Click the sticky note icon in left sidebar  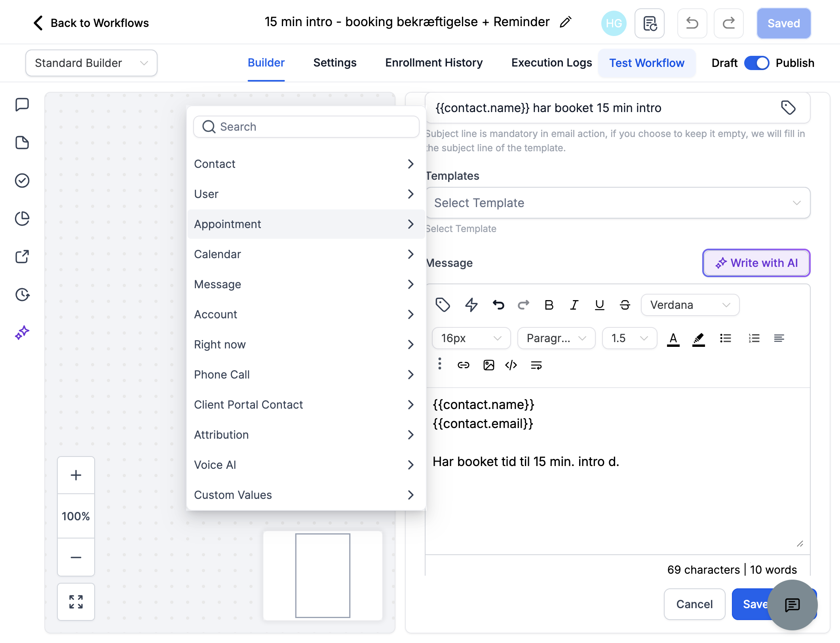(x=22, y=143)
